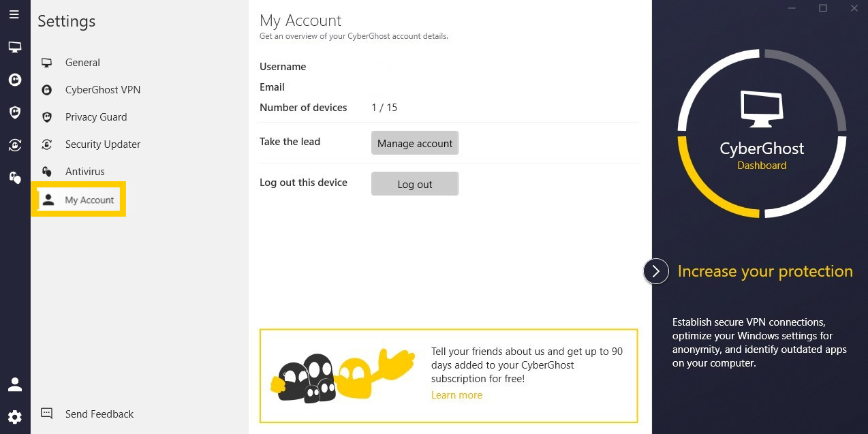Open the Antivirus icon in left rail
This screenshot has height=434, width=868.
(x=14, y=177)
